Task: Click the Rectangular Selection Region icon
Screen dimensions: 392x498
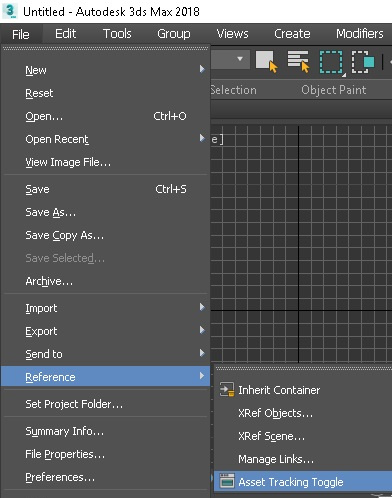Action: 331,62
